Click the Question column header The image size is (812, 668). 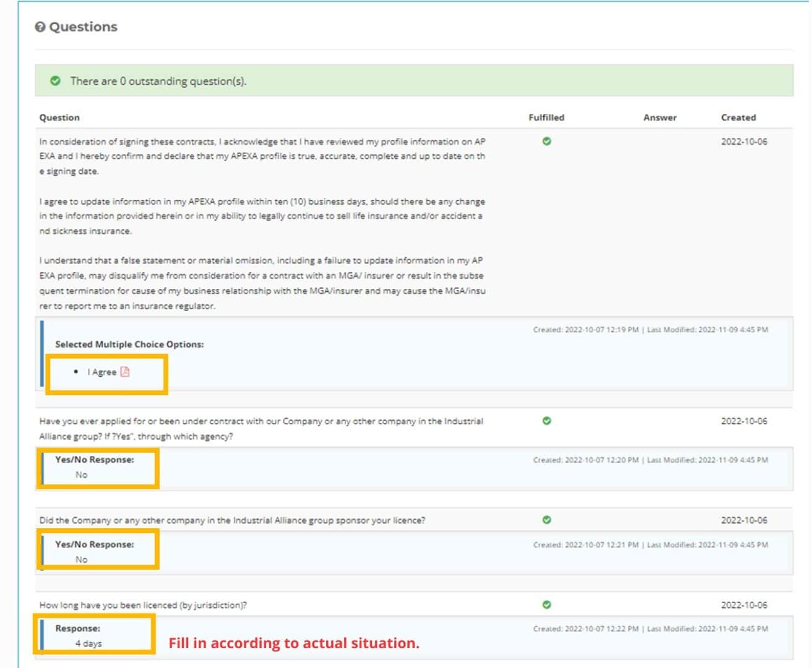[x=59, y=118]
